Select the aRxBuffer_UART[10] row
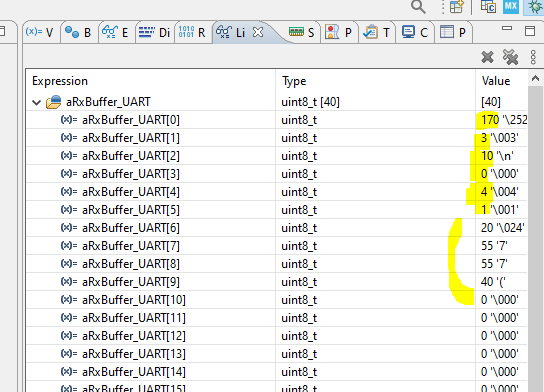The image size is (544, 392). tap(277, 300)
